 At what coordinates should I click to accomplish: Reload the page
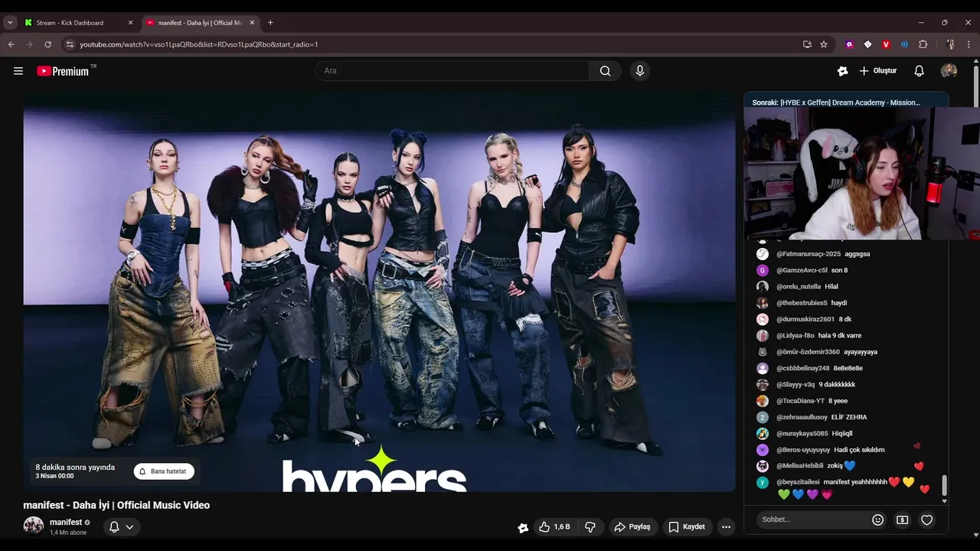click(x=47, y=44)
